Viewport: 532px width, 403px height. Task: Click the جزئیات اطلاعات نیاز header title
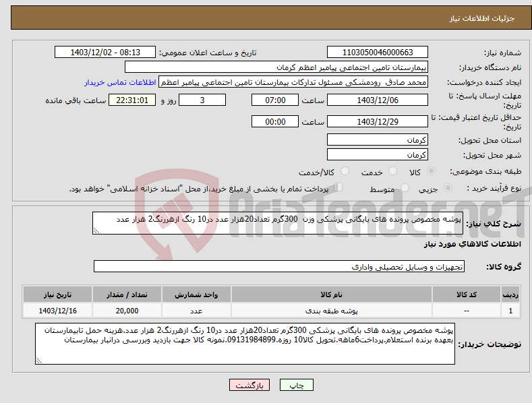click(482, 18)
